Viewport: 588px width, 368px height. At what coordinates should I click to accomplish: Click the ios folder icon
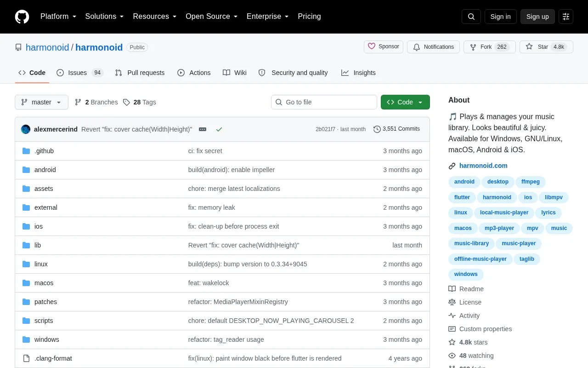coord(26,226)
